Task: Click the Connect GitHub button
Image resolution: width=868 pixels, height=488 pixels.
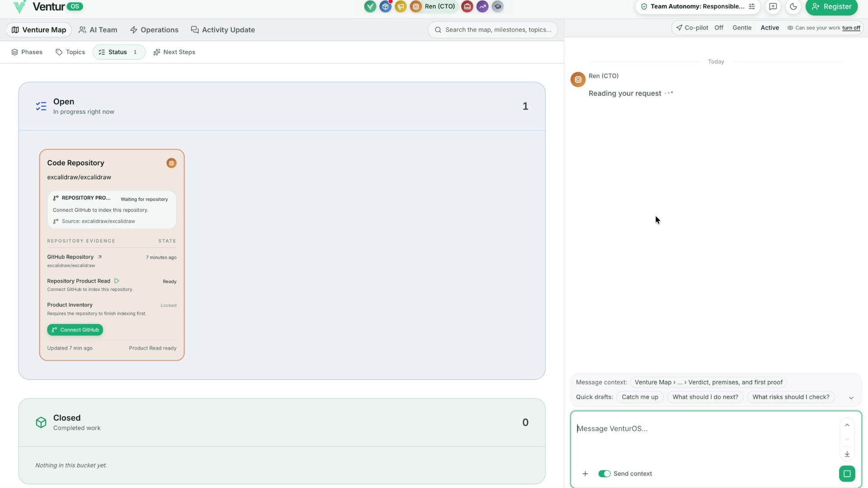Action: click(x=75, y=330)
